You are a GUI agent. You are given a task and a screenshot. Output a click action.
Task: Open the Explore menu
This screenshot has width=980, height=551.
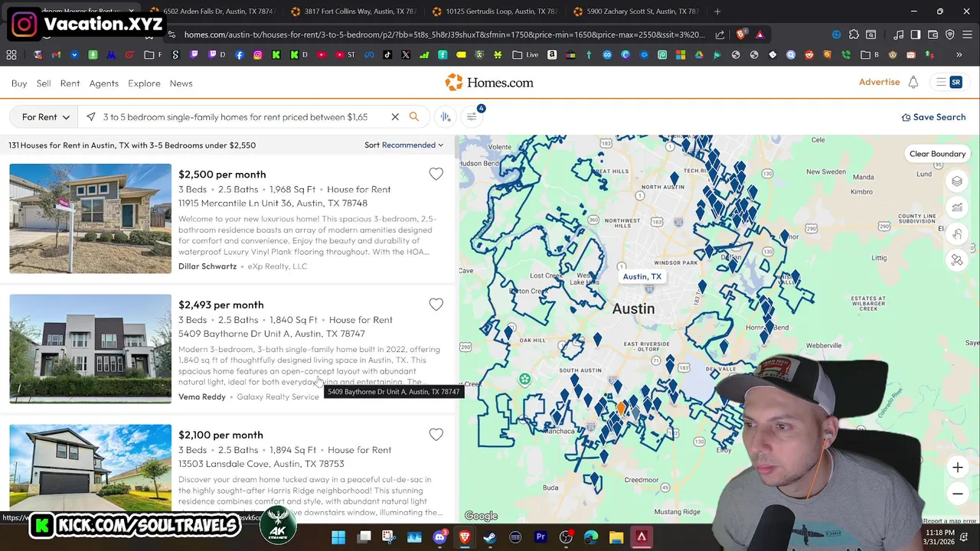144,83
